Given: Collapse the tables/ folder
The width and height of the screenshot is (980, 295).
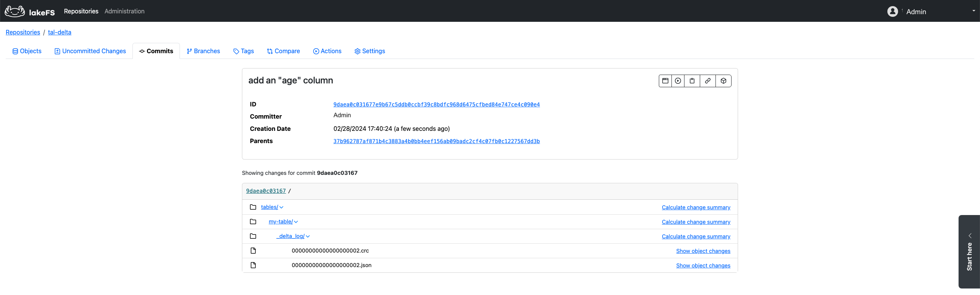Looking at the screenshot, I should (281, 207).
